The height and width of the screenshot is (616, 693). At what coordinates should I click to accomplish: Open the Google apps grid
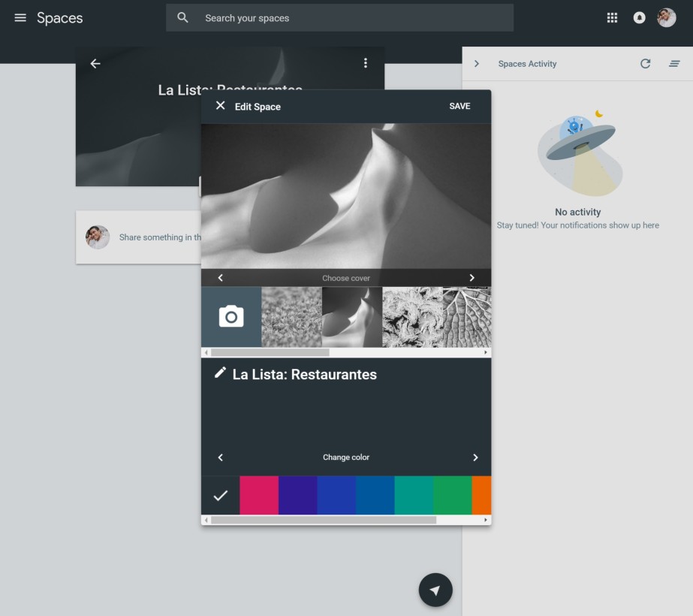point(612,17)
